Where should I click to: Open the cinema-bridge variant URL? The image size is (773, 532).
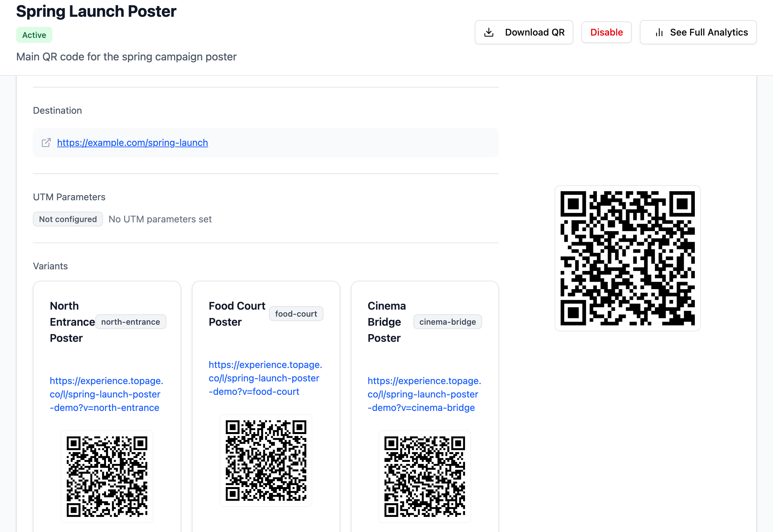pyautogui.click(x=424, y=394)
